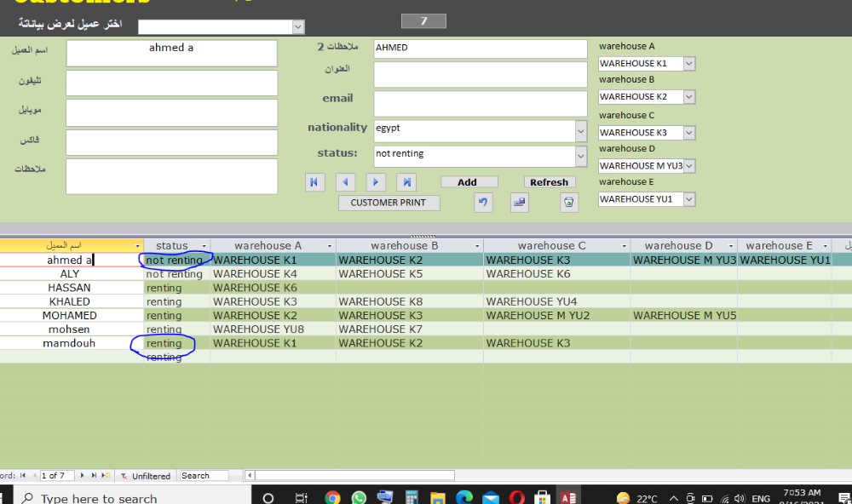Image resolution: width=852 pixels, height=504 pixels.
Task: Click the previous record arrow button
Action: coord(345,182)
